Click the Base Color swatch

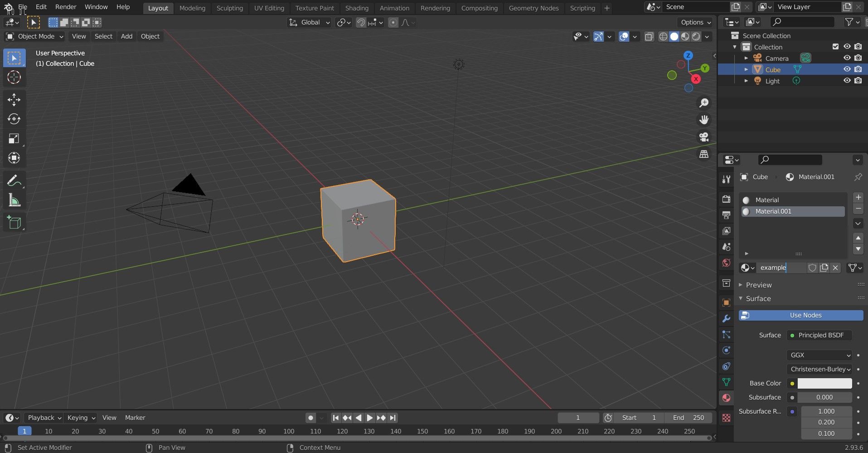[x=824, y=383]
